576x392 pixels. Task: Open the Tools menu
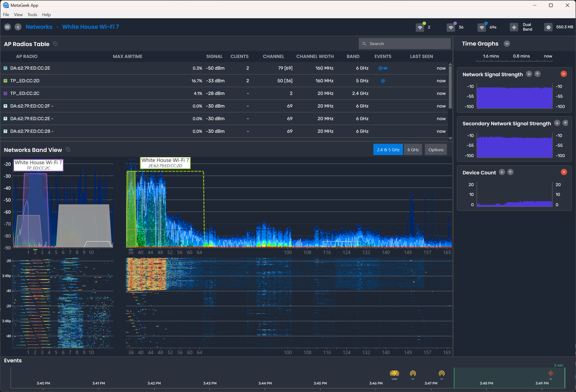point(32,15)
